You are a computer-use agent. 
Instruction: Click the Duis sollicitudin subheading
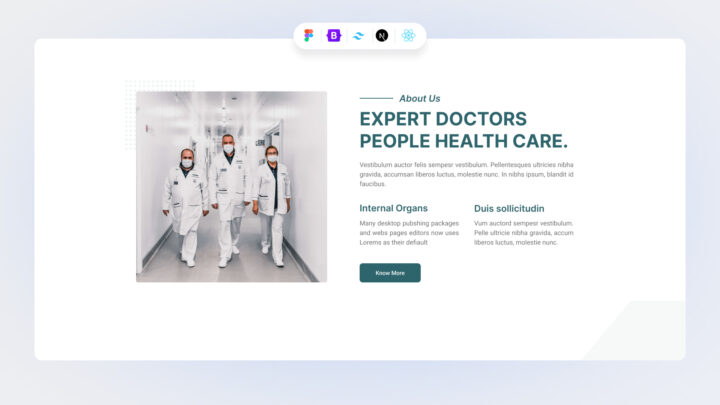coord(509,208)
